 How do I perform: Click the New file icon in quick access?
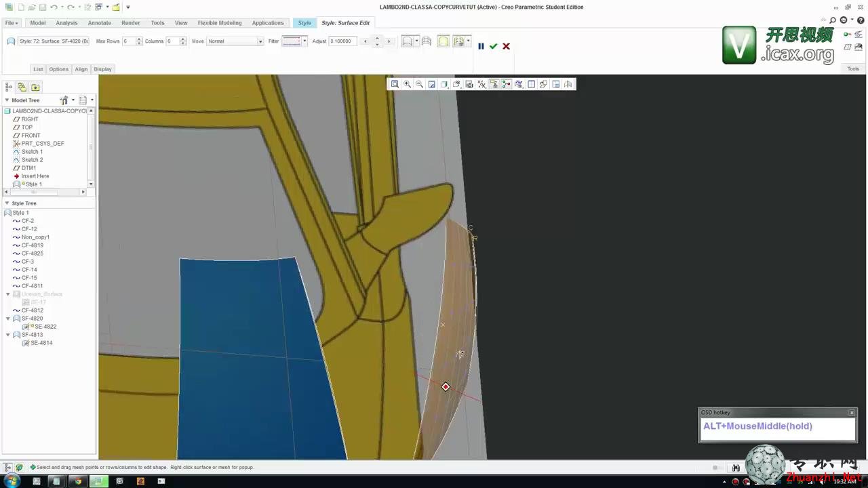(21, 7)
